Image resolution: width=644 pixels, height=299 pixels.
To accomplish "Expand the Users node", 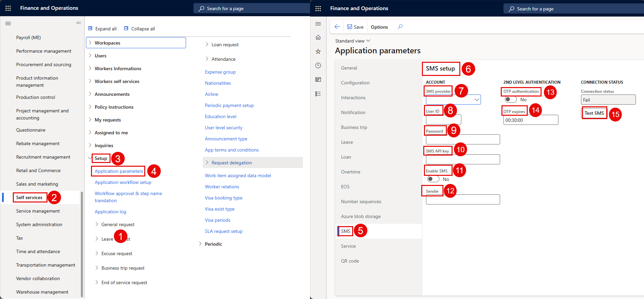I will (x=90, y=56).
